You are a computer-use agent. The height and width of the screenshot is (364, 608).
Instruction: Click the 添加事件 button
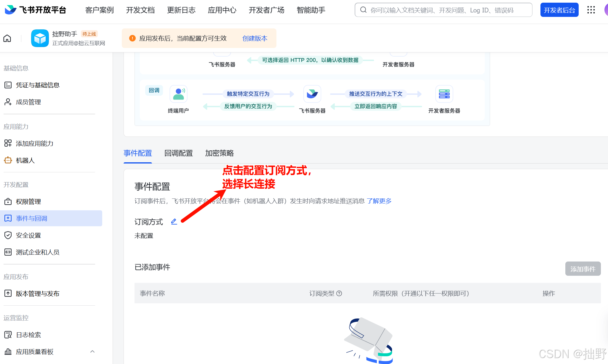583,269
